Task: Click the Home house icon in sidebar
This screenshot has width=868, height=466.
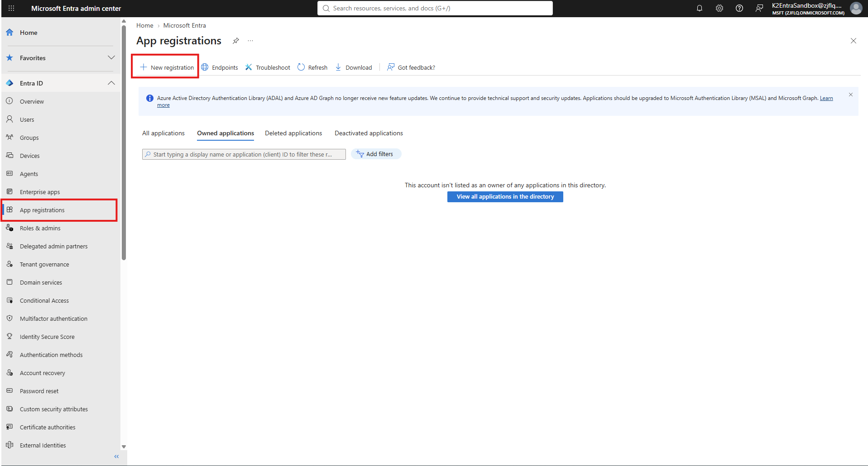Action: [10, 33]
